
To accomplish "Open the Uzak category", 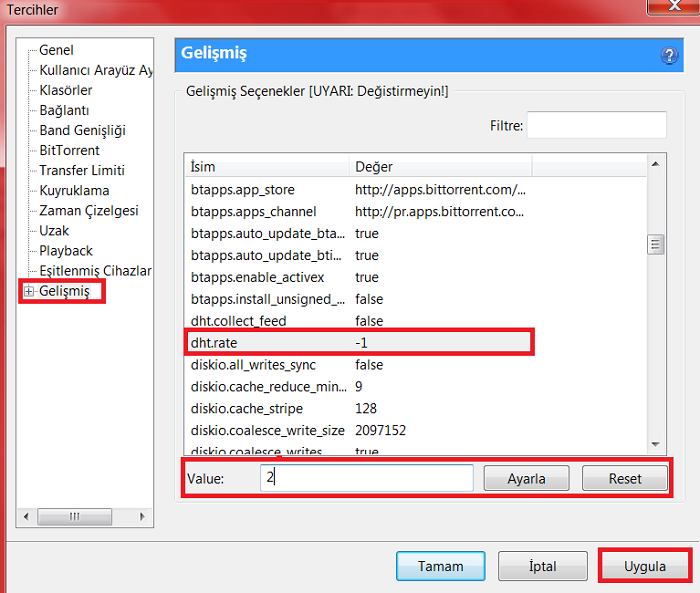I will point(54,231).
